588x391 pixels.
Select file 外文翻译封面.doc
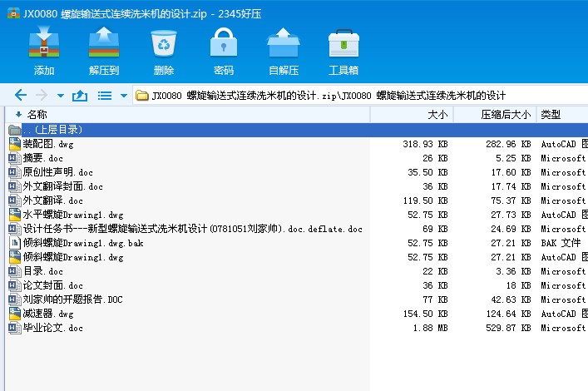coord(62,186)
